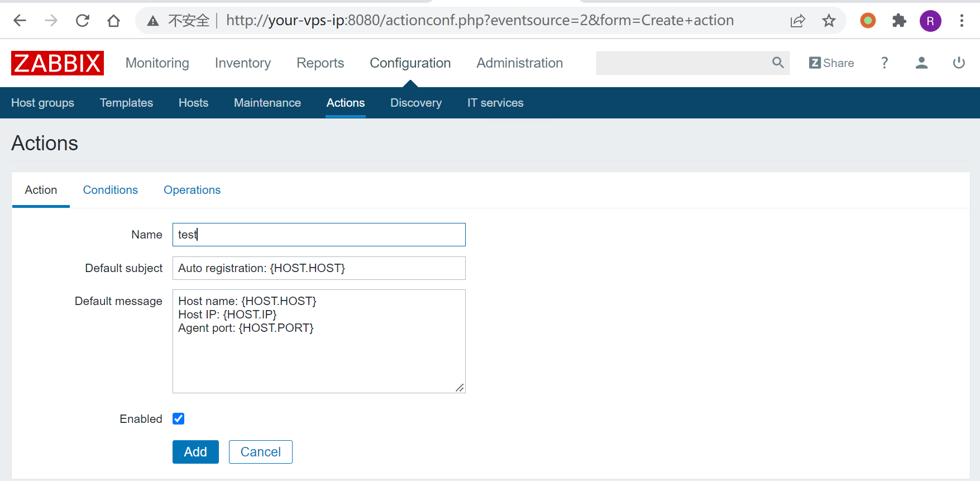Reload the page in browser
This screenshot has height=481, width=980.
click(x=83, y=21)
